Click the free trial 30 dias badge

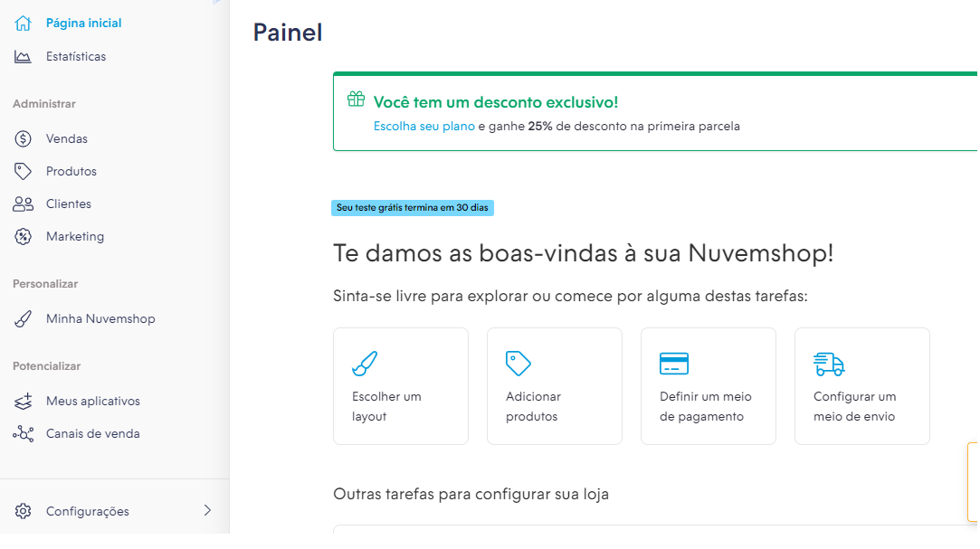[413, 208]
